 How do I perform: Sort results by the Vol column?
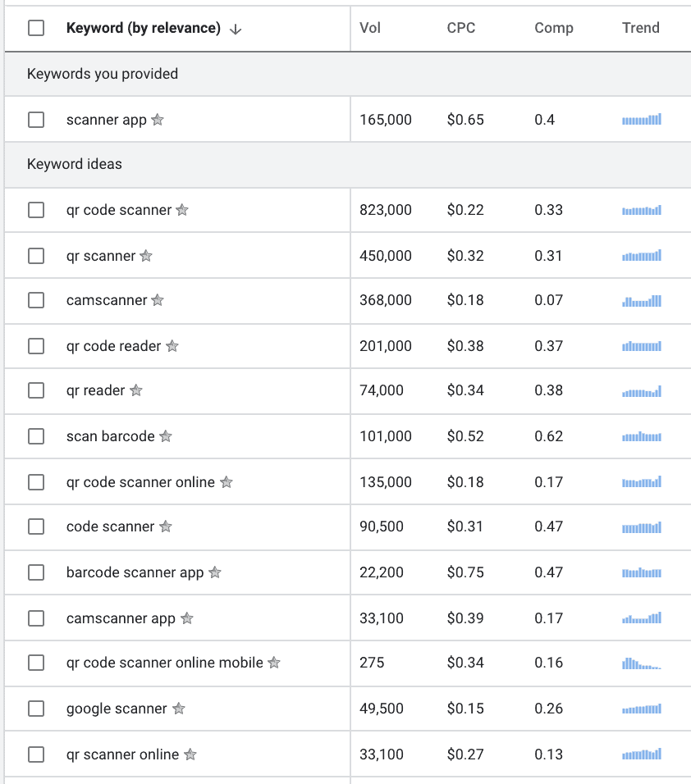370,27
